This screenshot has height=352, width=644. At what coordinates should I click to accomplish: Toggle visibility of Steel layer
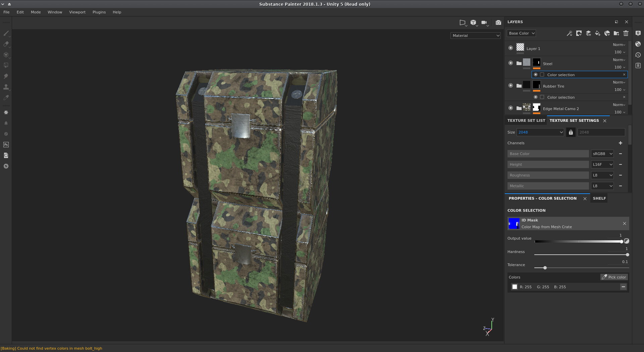(511, 63)
